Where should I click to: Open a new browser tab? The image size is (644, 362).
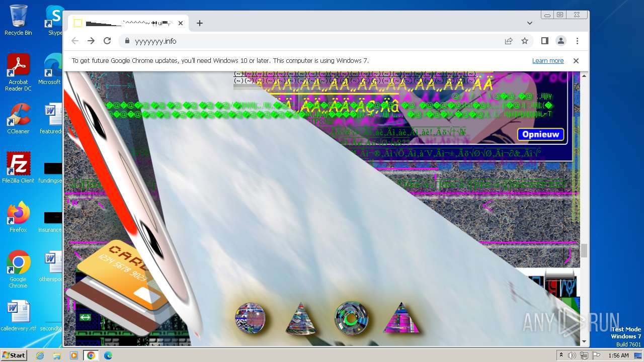(200, 23)
